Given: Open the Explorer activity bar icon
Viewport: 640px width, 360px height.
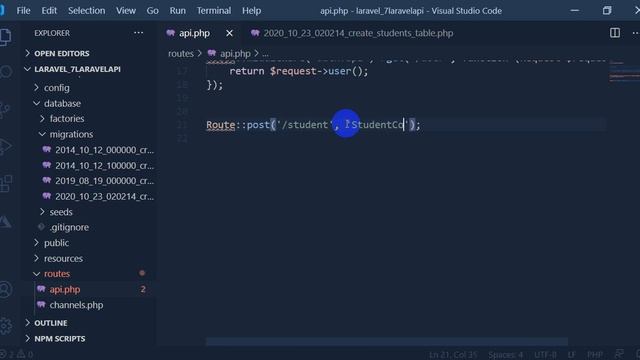Looking at the screenshot, I should tap(5, 37).
